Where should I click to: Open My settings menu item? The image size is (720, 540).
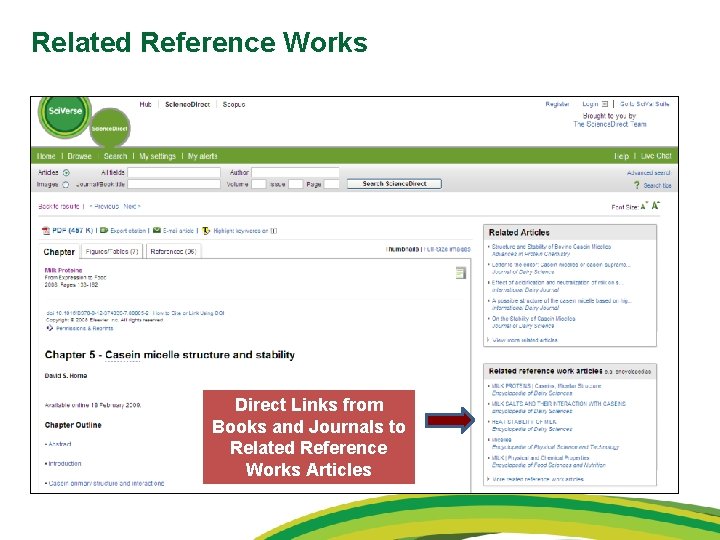pyautogui.click(x=158, y=156)
